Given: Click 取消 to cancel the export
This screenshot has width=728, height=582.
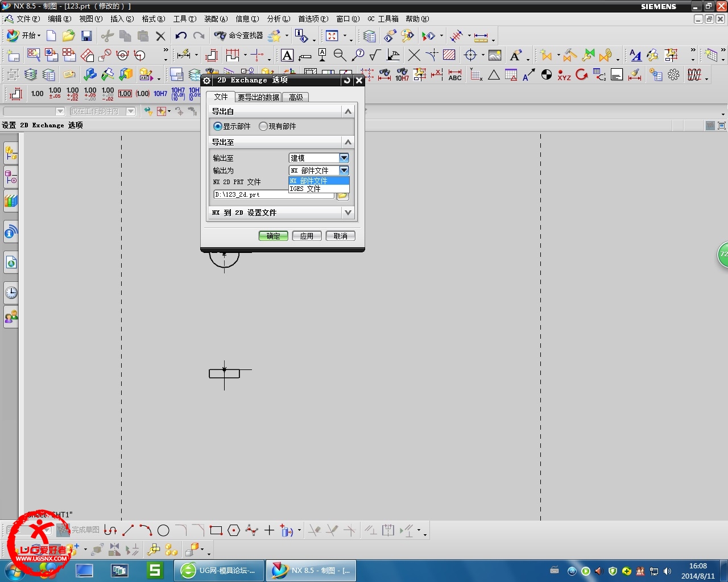Looking at the screenshot, I should pyautogui.click(x=341, y=236).
